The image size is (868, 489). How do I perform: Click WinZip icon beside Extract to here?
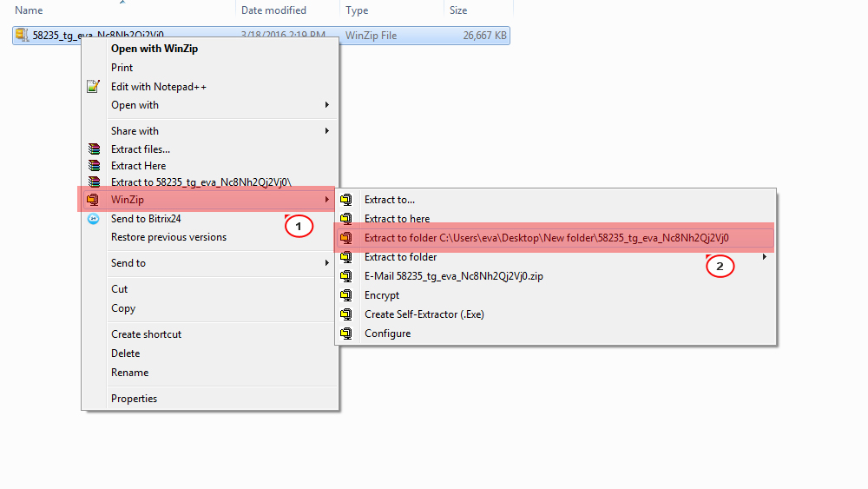[x=346, y=219]
